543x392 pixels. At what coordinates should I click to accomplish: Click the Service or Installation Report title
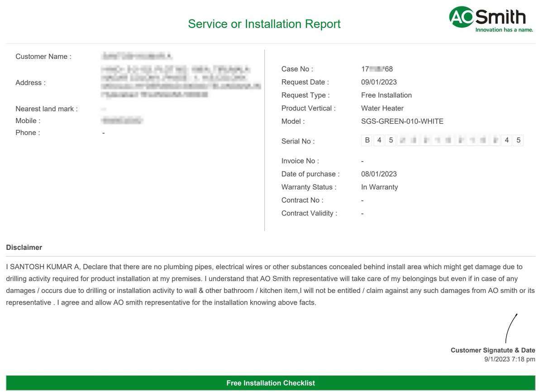coord(264,24)
